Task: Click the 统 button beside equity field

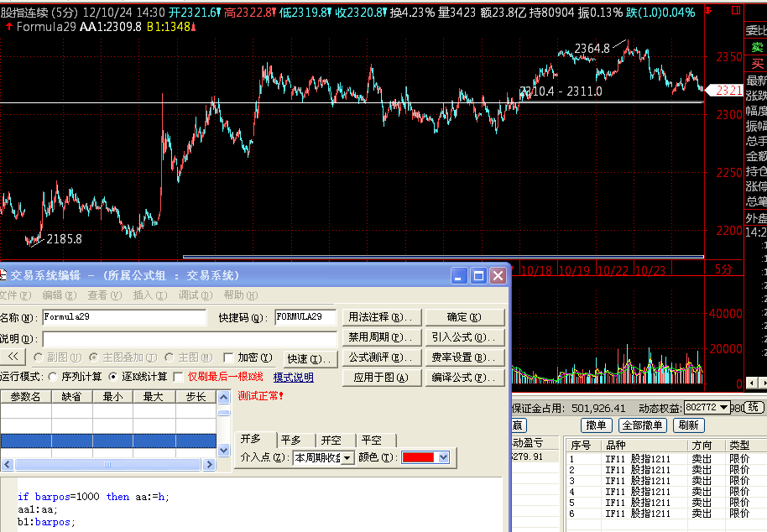Action: tap(754, 407)
